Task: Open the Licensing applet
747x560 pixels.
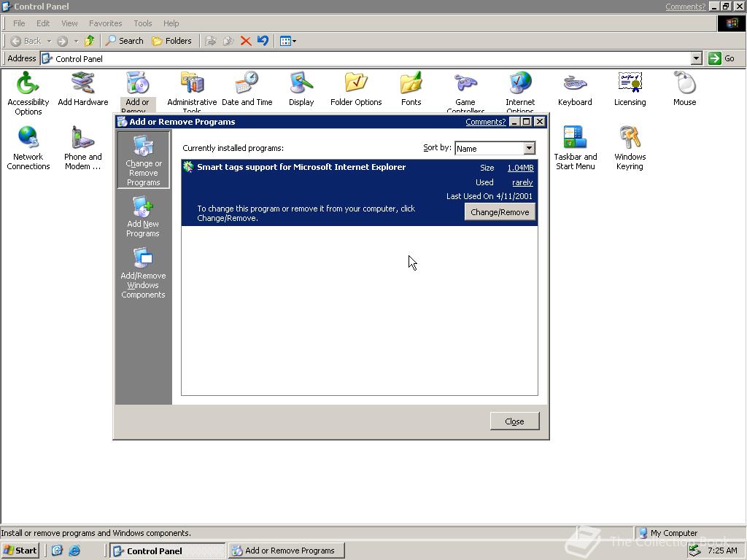Action: coord(630,89)
